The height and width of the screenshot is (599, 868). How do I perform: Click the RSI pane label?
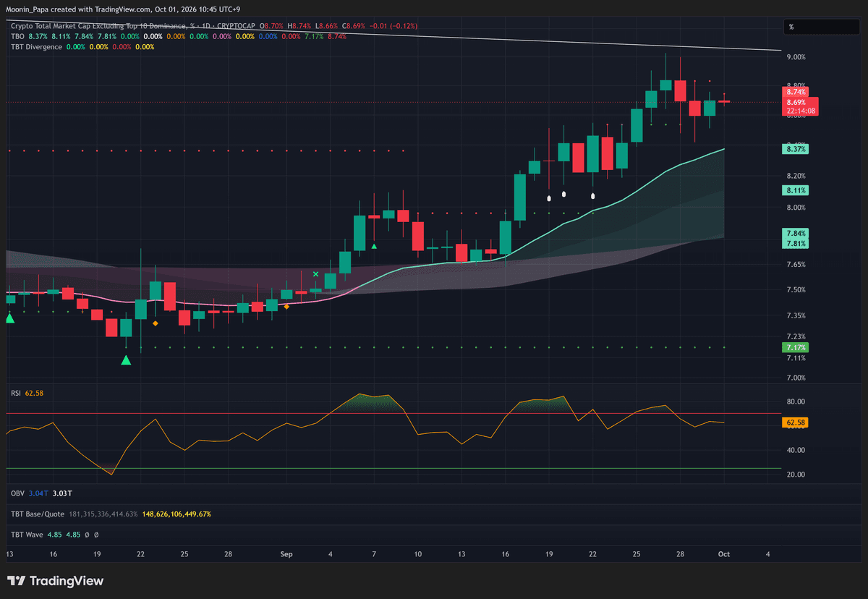(15, 393)
